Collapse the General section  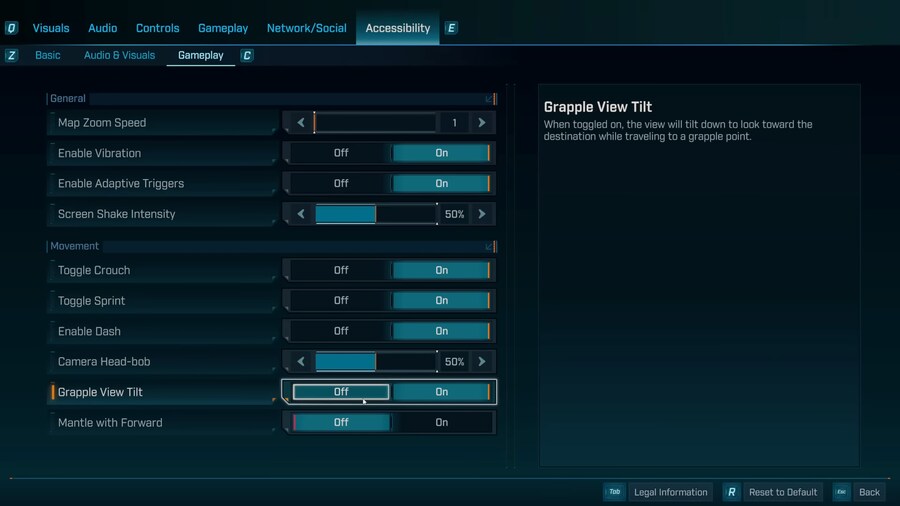489,99
